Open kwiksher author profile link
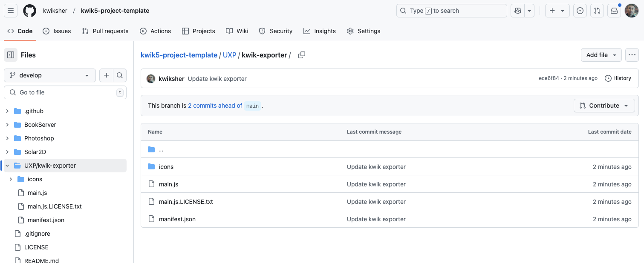Screen dimensions: 644x263 coord(171,78)
